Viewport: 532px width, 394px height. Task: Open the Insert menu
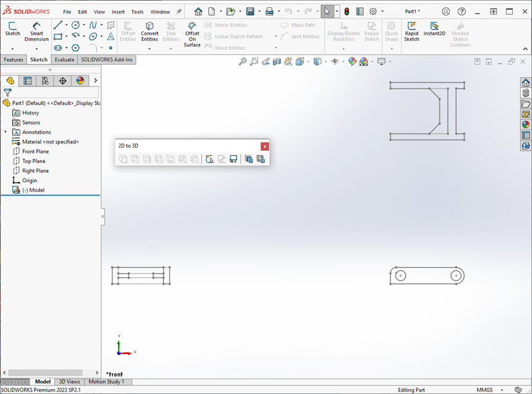coord(117,10)
